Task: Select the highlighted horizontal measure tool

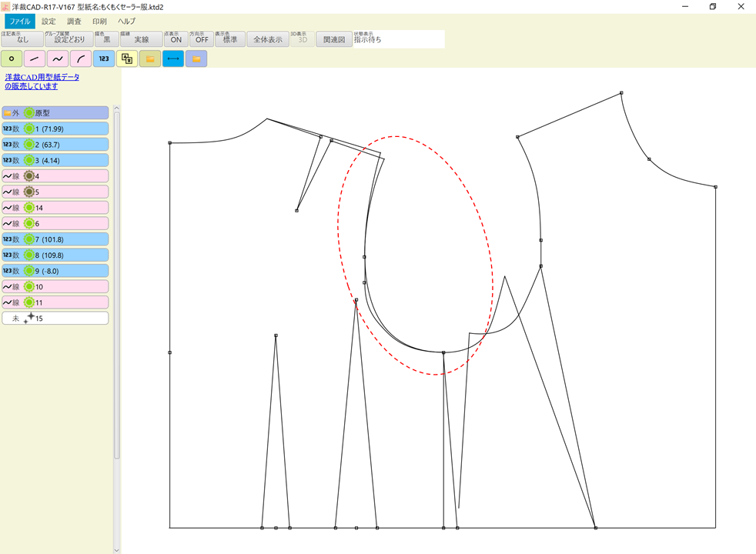Action: click(x=172, y=58)
